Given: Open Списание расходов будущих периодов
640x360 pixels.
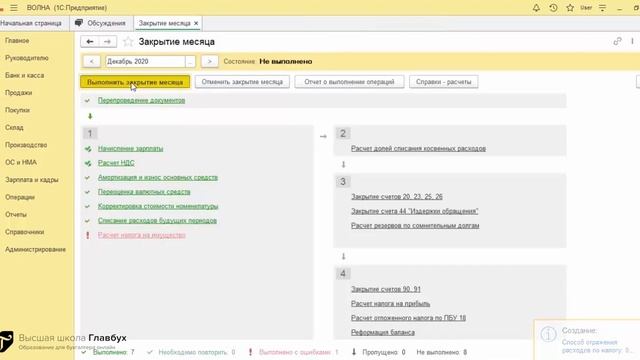Looking at the screenshot, I should [157, 221].
